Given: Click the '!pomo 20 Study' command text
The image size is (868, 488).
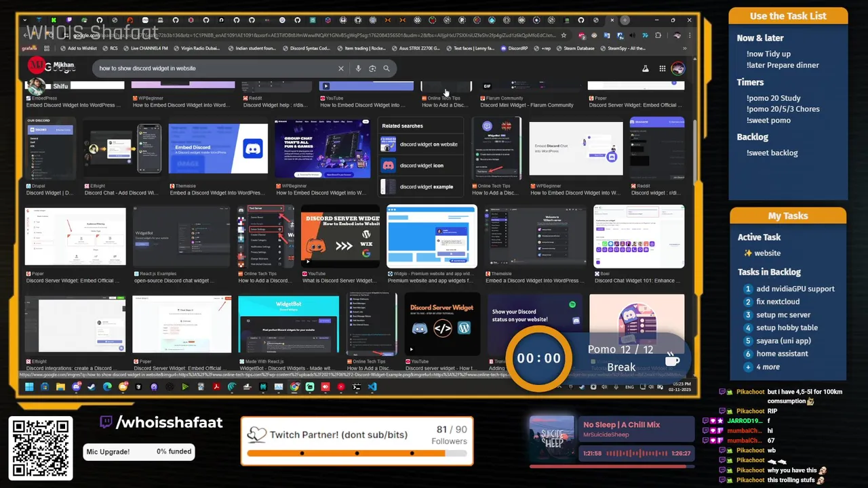Looking at the screenshot, I should (x=773, y=98).
